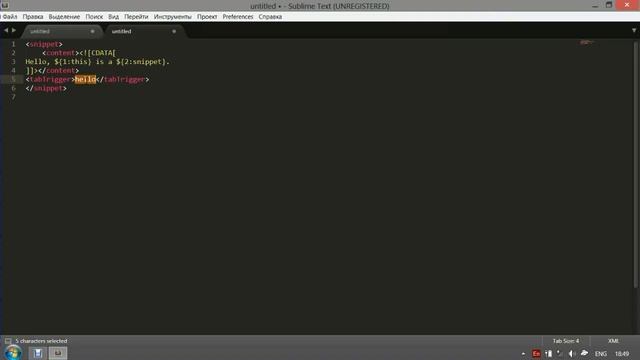Image resolution: width=640 pixels, height=360 pixels.
Task: Open the Preferences menu
Action: click(238, 17)
